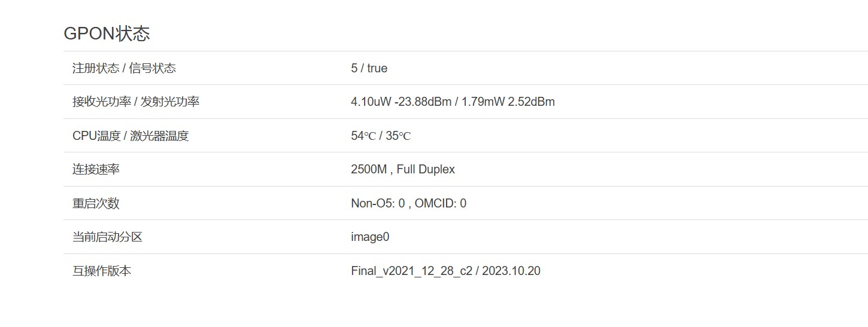868x327 pixels.
Task: Select the CPU温度 / 激光器温度 label
Action: [130, 136]
